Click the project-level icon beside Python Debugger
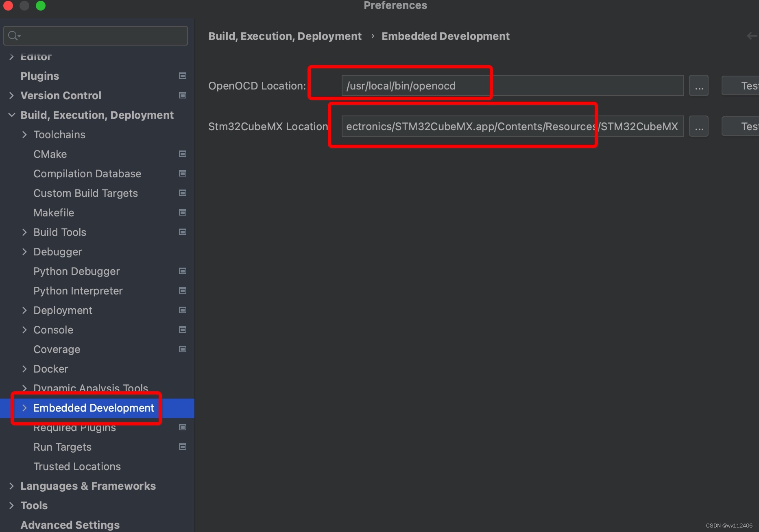759x532 pixels. 183,271
